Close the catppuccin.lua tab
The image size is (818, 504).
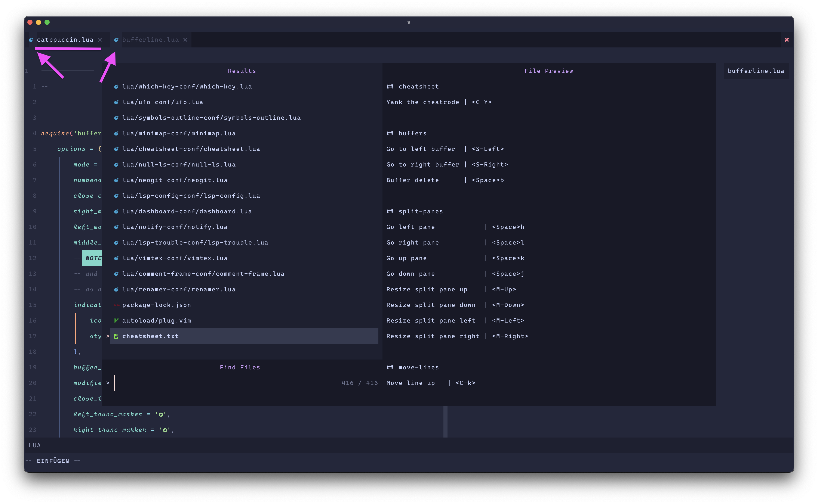100,40
